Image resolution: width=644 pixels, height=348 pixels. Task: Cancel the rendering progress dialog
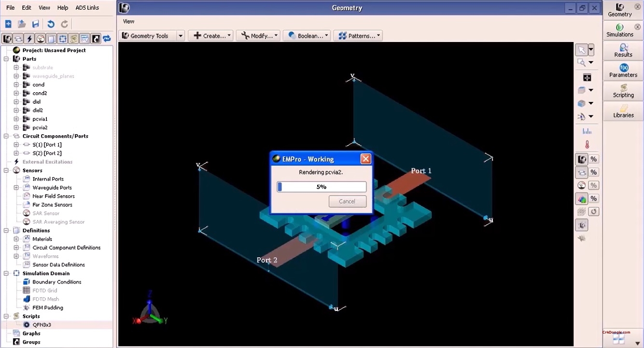[x=347, y=201]
